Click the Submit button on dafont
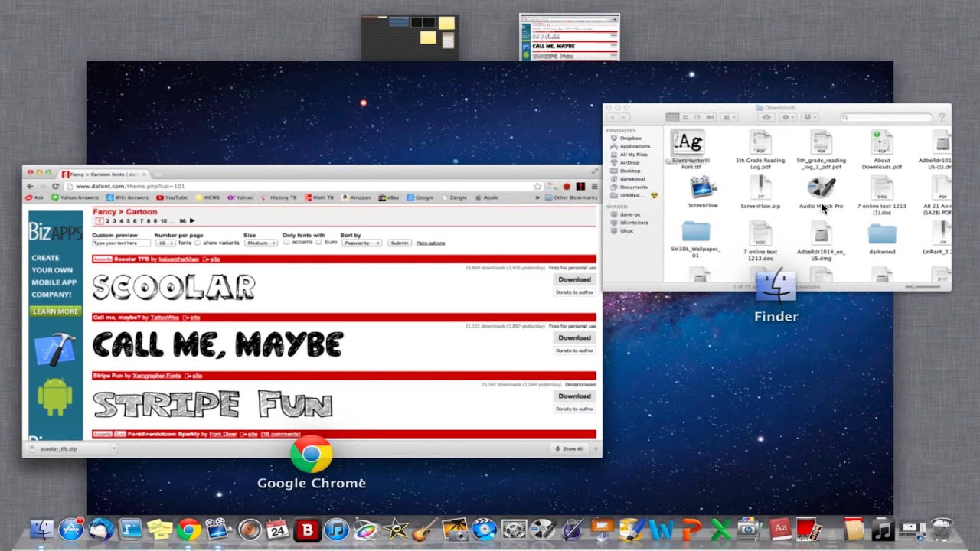Image resolution: width=980 pixels, height=551 pixels. [400, 243]
